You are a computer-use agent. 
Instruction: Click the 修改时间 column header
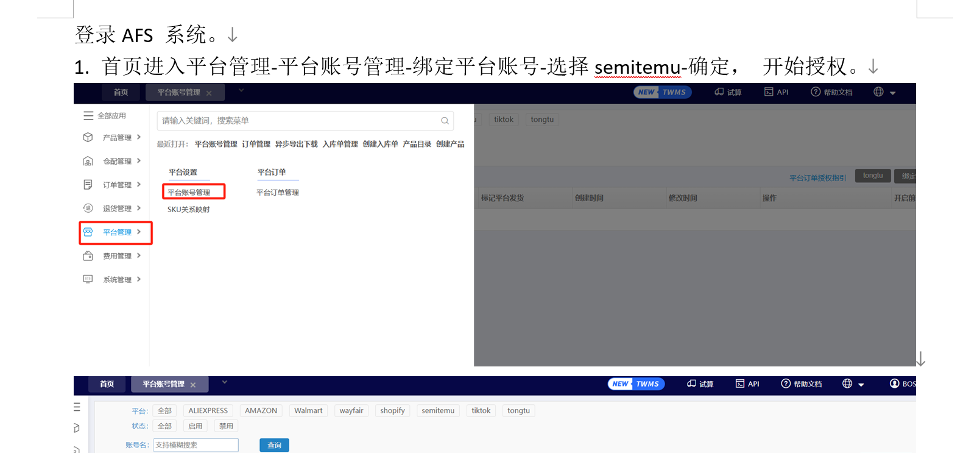(x=683, y=198)
